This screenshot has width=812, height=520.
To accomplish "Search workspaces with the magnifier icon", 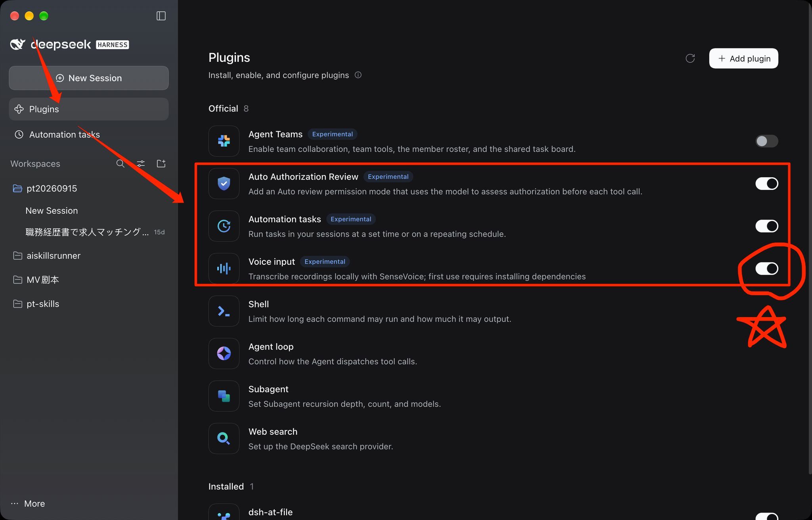I will (120, 164).
